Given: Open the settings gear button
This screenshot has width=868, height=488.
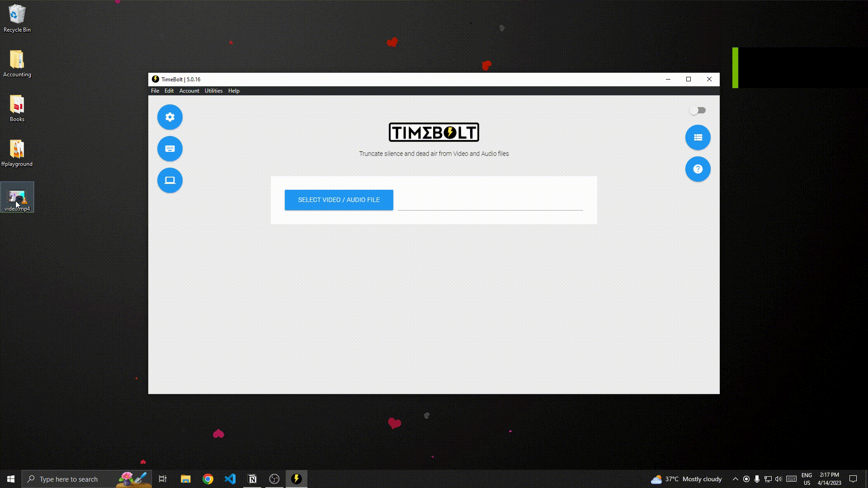Looking at the screenshot, I should [170, 117].
